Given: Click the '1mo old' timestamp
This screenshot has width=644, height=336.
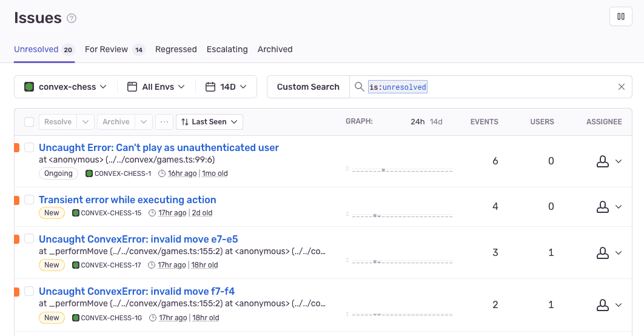Looking at the screenshot, I should click(215, 173).
